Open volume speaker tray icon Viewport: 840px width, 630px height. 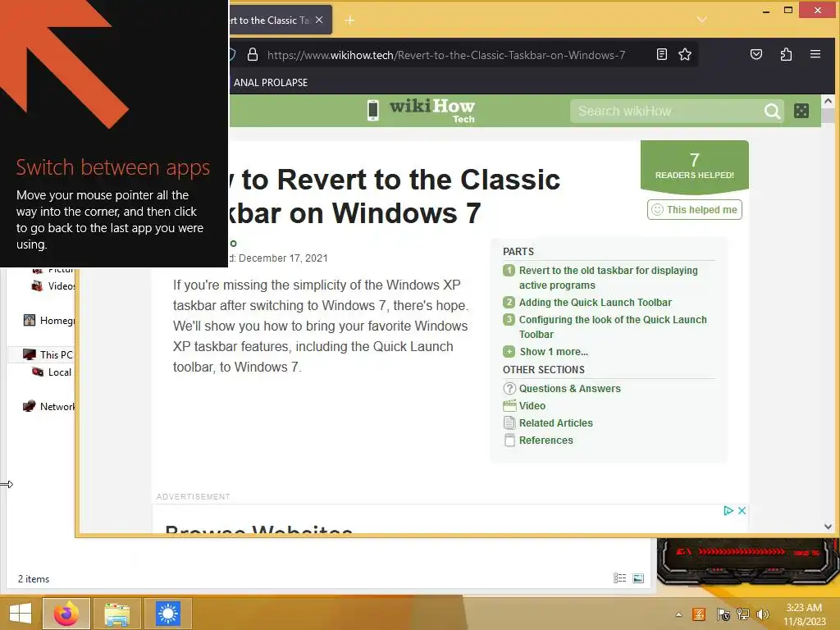(763, 614)
